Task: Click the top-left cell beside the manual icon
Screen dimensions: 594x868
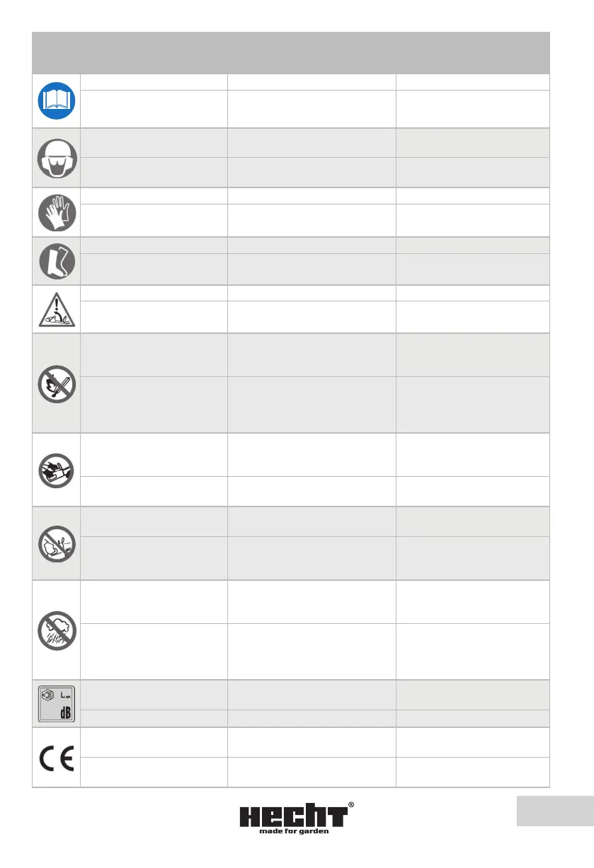Action: (x=154, y=82)
